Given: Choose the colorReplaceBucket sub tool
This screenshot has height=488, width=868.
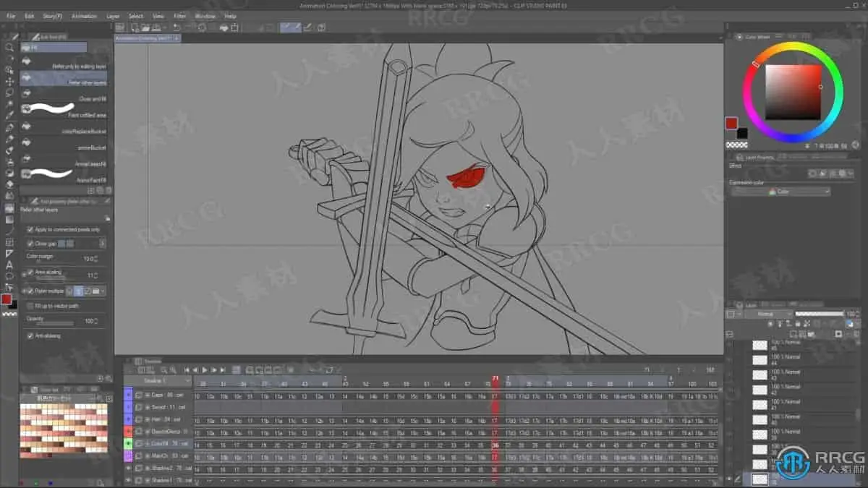Looking at the screenshot, I should click(x=64, y=127).
